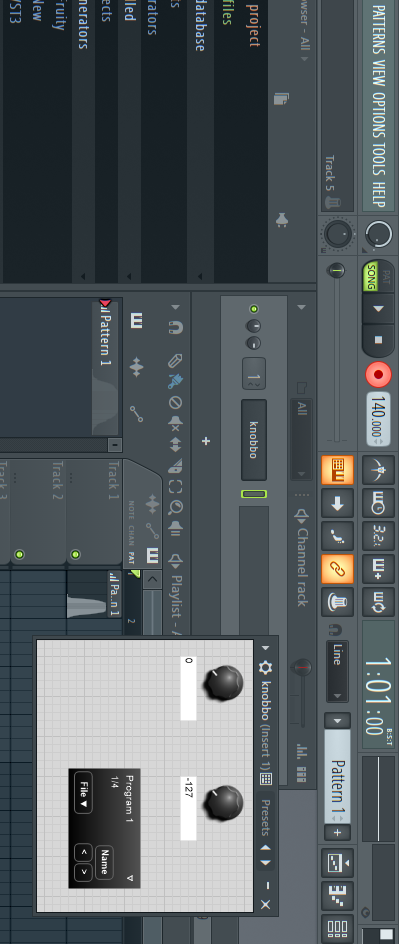Click the down-arrow auto-scroll toolbar icon
This screenshot has height=944, width=399.
pyautogui.click(x=337, y=503)
